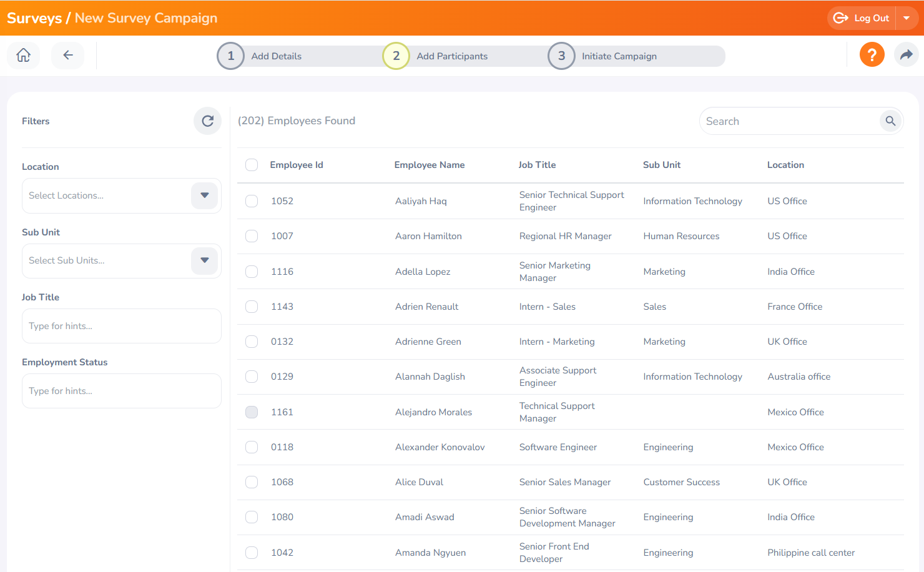Viewport: 924px width, 572px height.
Task: Click the Log Out button
Action: click(x=862, y=18)
